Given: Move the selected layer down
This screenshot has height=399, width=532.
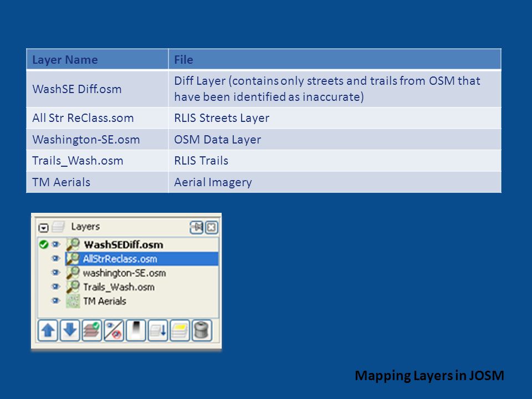Looking at the screenshot, I should pyautogui.click(x=70, y=330).
